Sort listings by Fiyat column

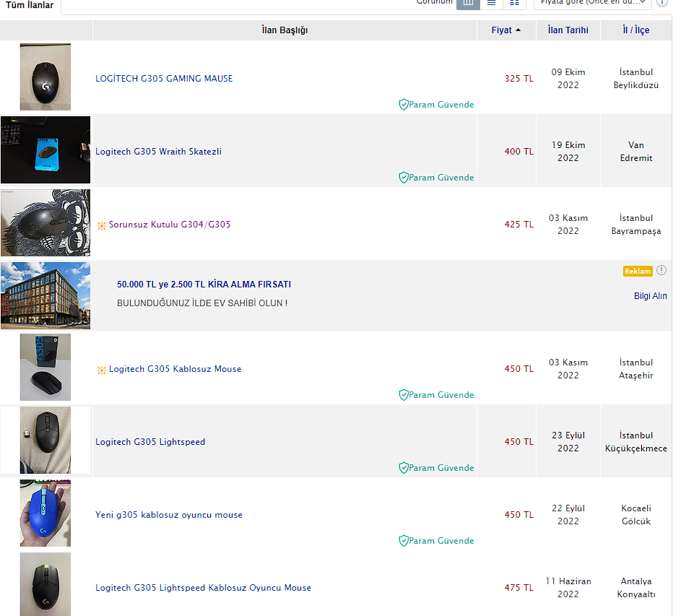[506, 30]
